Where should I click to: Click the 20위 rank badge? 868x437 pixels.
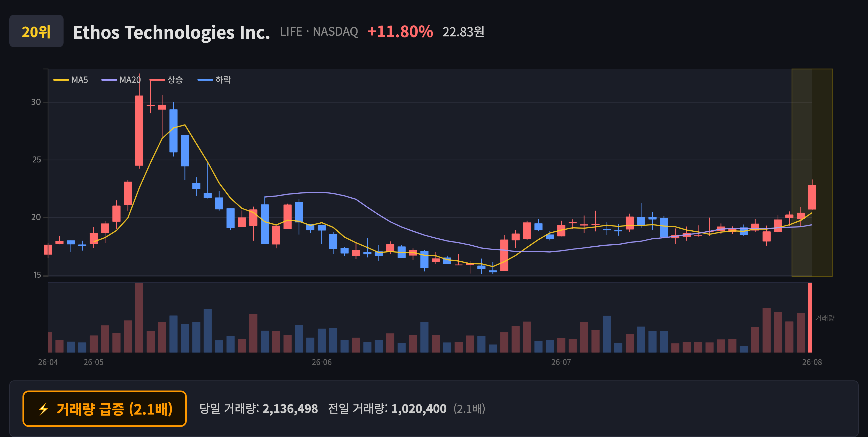[x=36, y=31]
